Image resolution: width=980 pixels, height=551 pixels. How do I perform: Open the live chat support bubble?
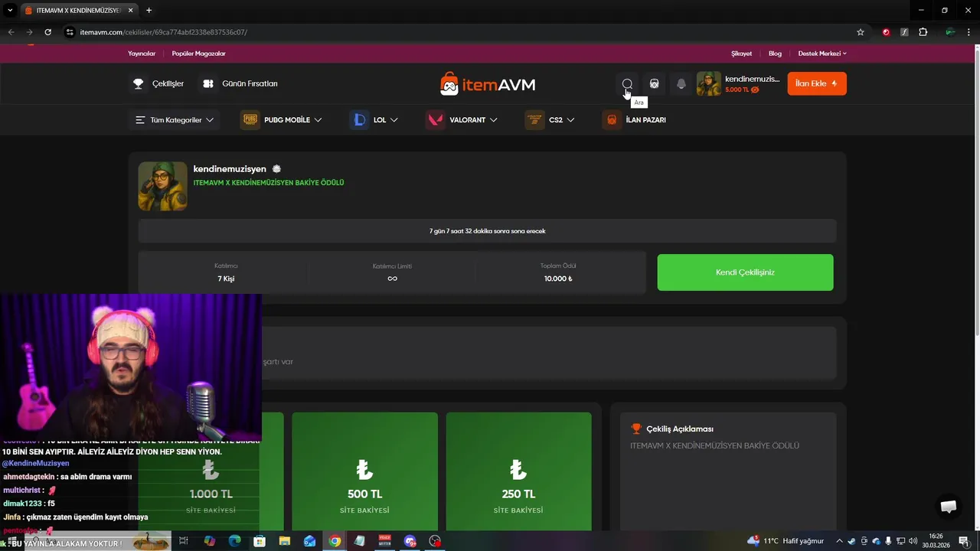click(x=949, y=507)
